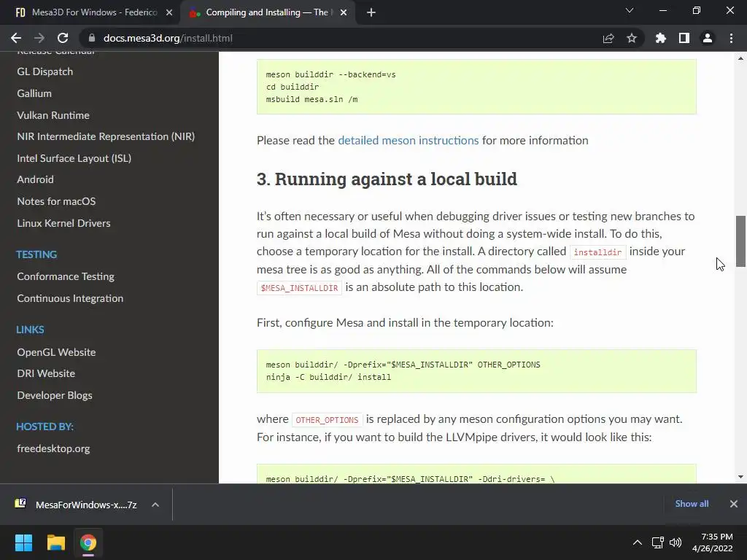Open Conformance Testing page

pos(66,276)
